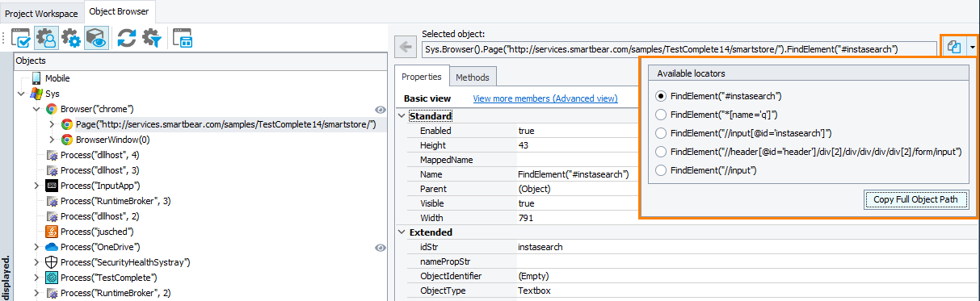Click Chrome icon beside BrowserWindow(0)

(66, 140)
